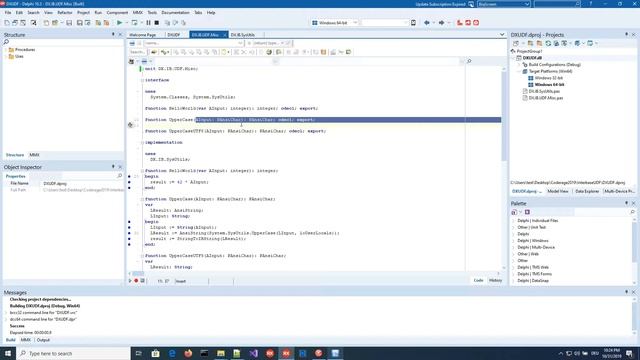
Task: Click the editor horizontal scrollbar thumb
Action: point(138,273)
